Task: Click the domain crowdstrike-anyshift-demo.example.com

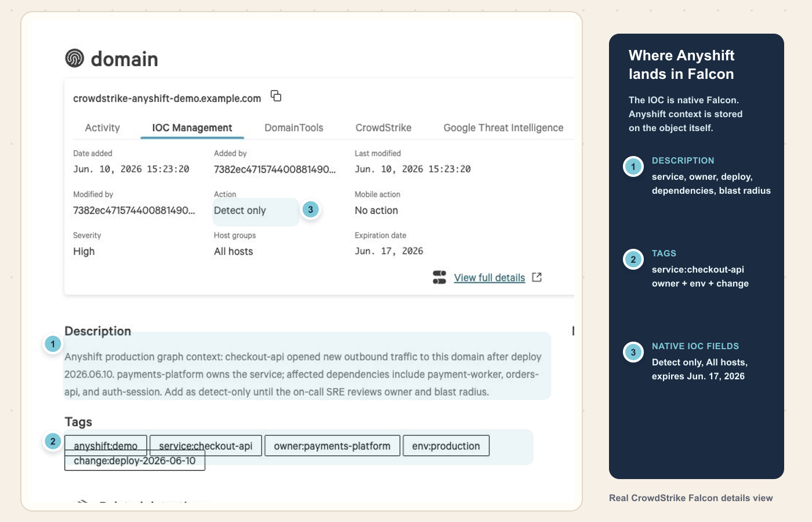Action: pos(167,99)
